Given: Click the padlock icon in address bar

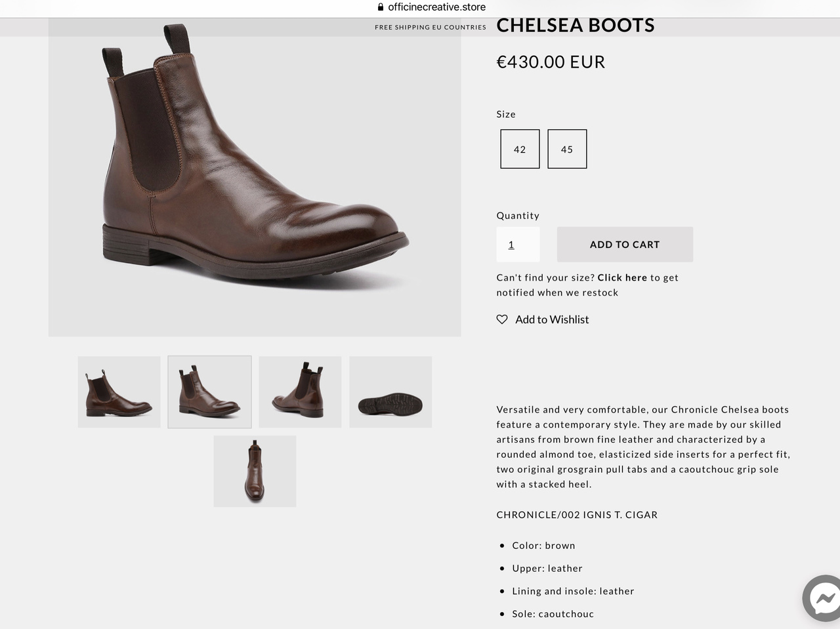Looking at the screenshot, I should coord(381,7).
